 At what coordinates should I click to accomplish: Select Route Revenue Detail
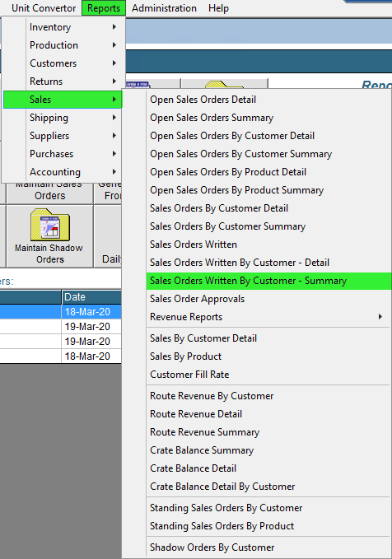click(268, 414)
